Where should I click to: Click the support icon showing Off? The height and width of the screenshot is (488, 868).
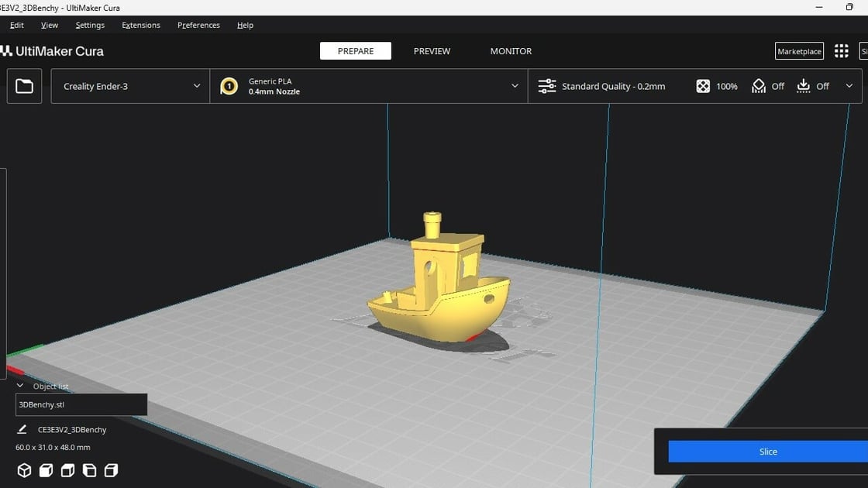pyautogui.click(x=759, y=86)
